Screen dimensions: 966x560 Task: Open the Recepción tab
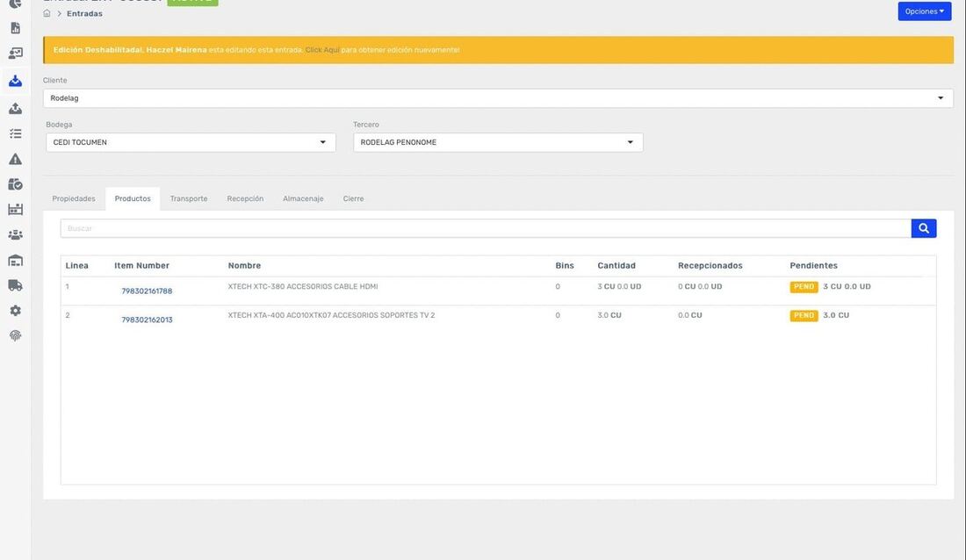[245, 199]
